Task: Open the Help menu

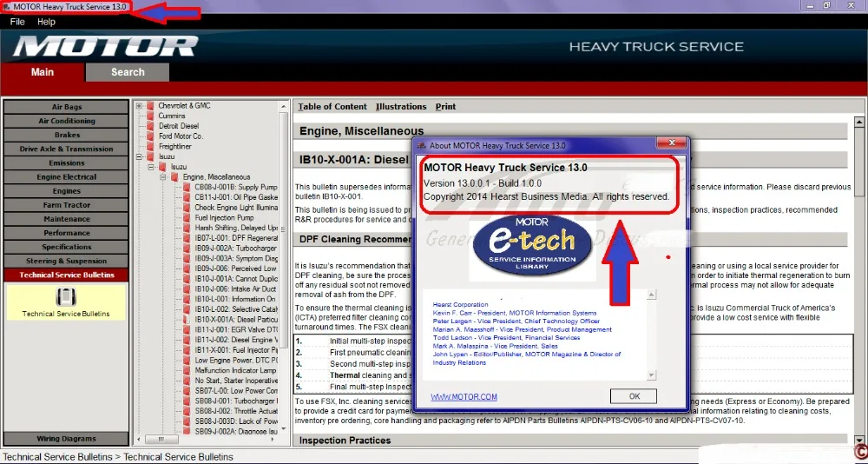Action: 46,22
